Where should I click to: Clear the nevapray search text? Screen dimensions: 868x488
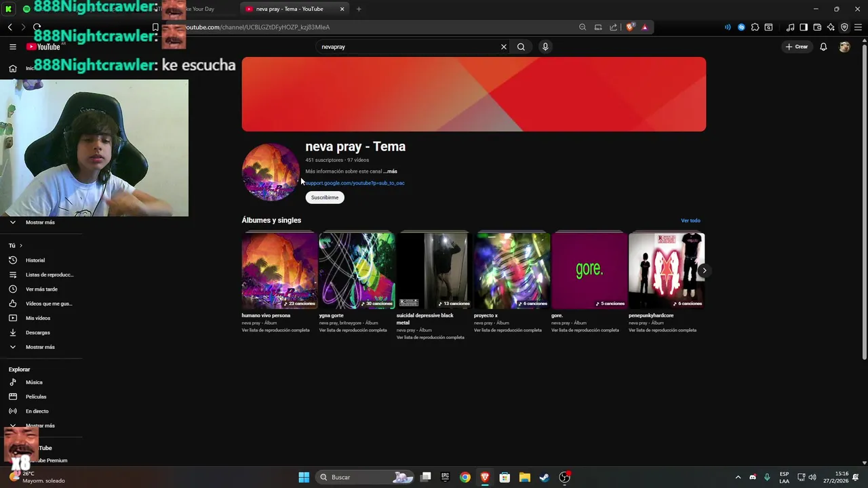tap(503, 47)
